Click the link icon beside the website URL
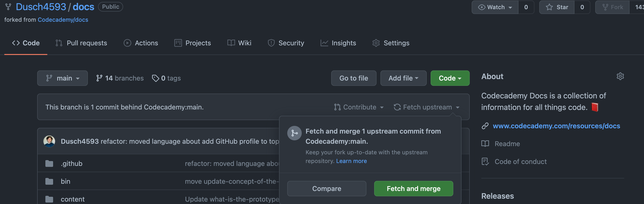The image size is (644, 204). coord(485,126)
